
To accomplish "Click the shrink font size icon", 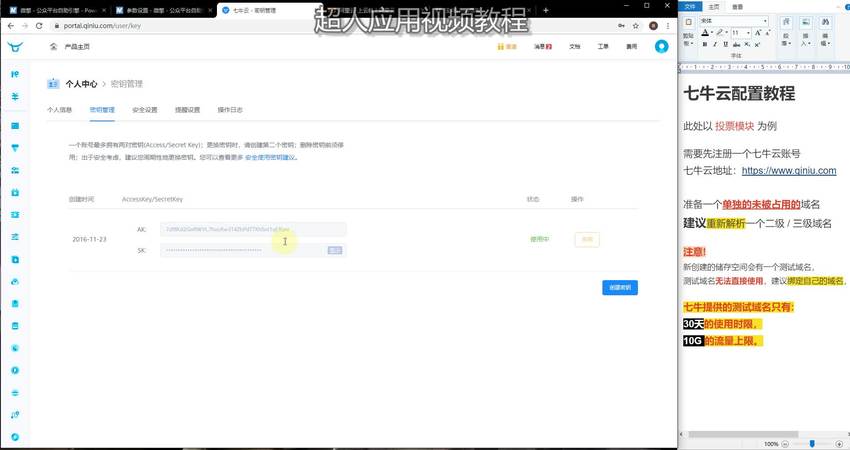I will (768, 33).
